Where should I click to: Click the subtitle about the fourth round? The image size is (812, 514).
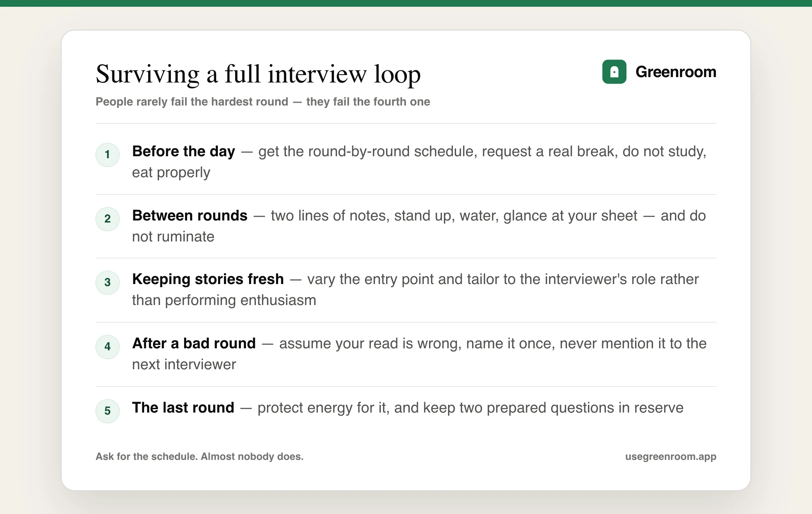click(x=263, y=102)
